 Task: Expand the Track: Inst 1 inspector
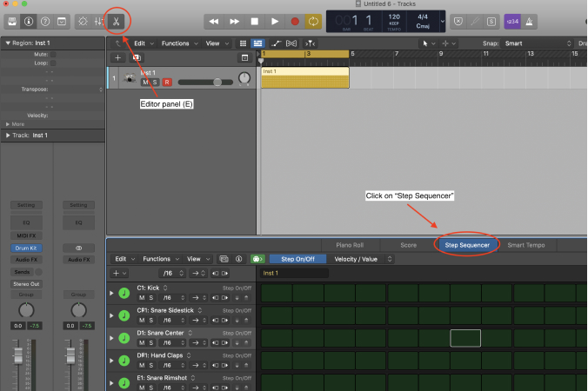point(8,136)
